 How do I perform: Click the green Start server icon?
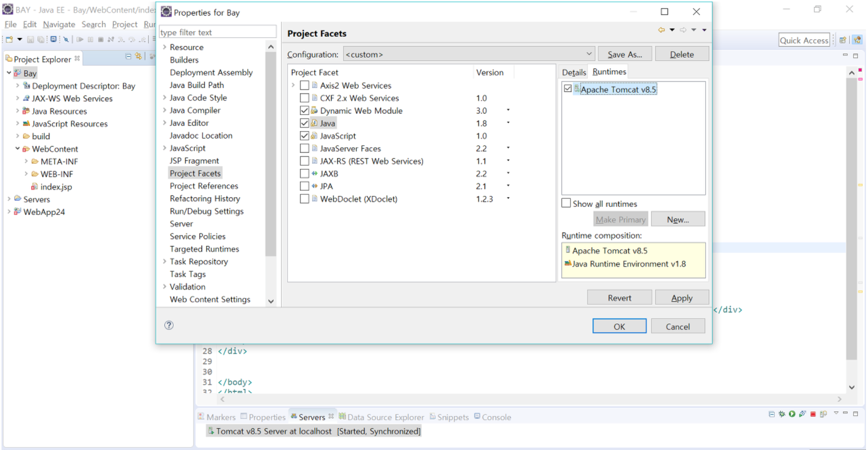tap(792, 414)
